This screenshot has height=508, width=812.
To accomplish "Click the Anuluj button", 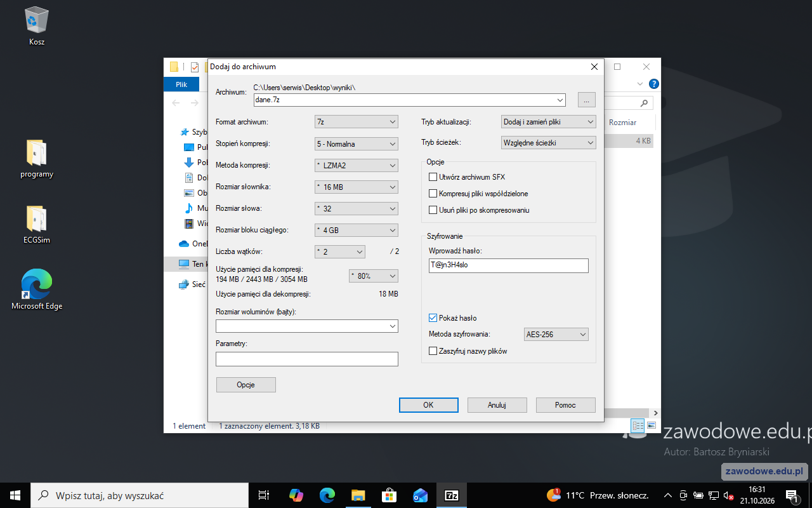I will click(497, 405).
